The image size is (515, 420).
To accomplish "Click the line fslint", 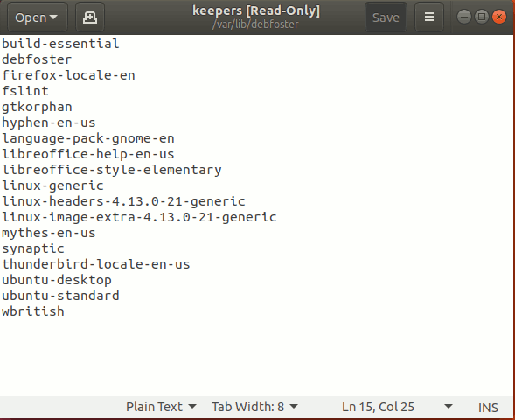I will tap(25, 91).
